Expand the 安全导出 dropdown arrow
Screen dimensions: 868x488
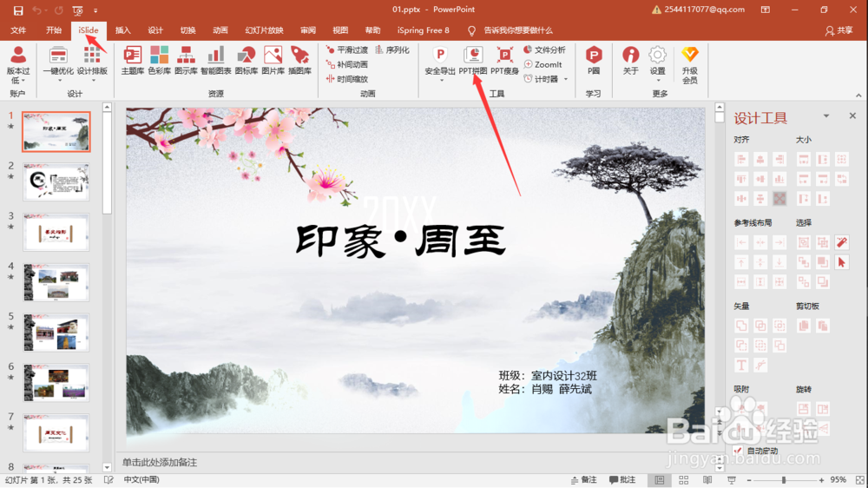tap(441, 81)
